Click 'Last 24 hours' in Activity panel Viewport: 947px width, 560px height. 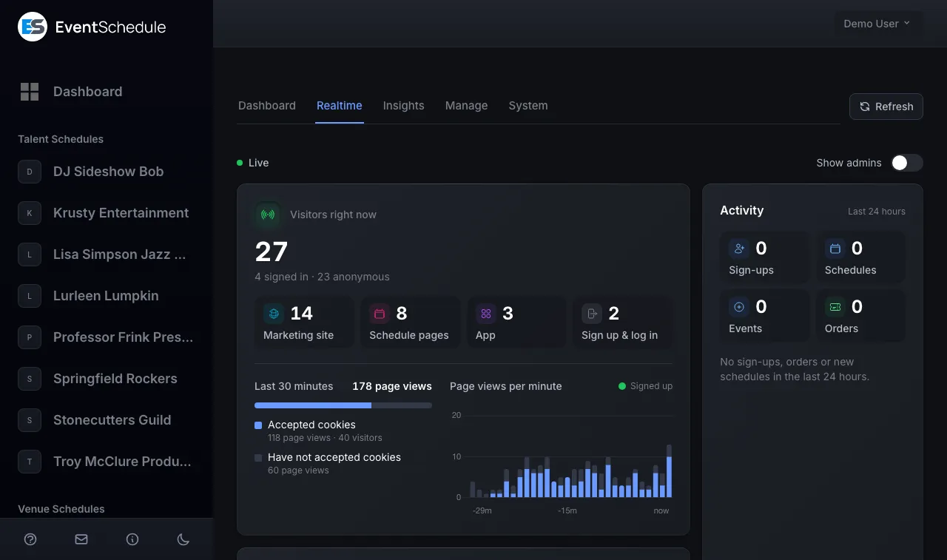(877, 212)
